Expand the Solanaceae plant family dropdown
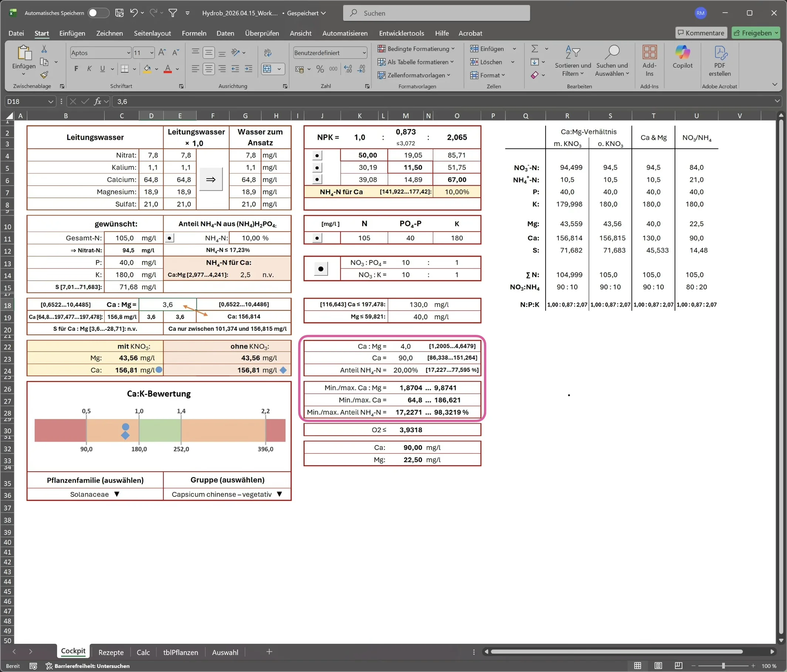The width and height of the screenshot is (787, 672). click(117, 494)
